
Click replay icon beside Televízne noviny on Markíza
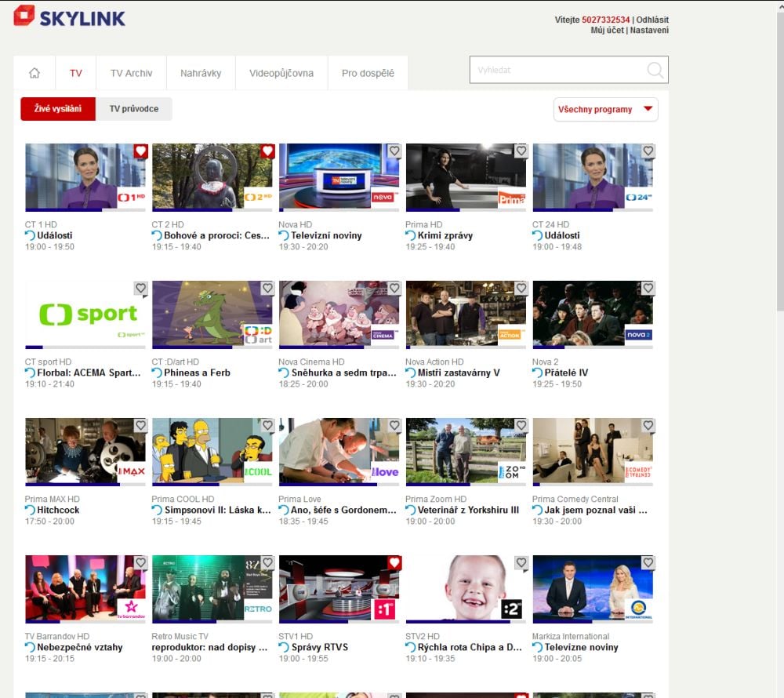click(538, 648)
